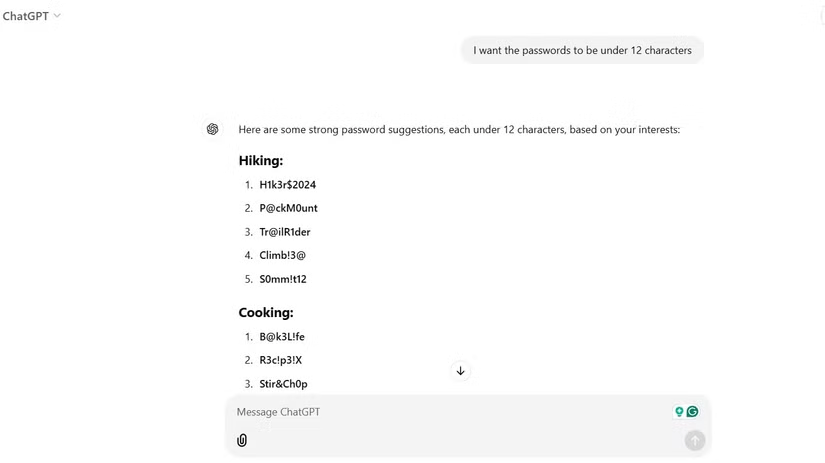
Task: Click the password H1k3r$2024
Action: 287,185
